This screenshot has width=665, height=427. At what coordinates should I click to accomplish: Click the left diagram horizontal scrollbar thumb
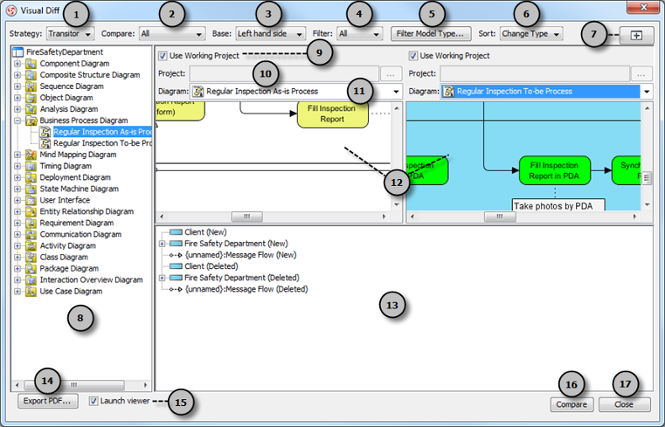coord(247,217)
